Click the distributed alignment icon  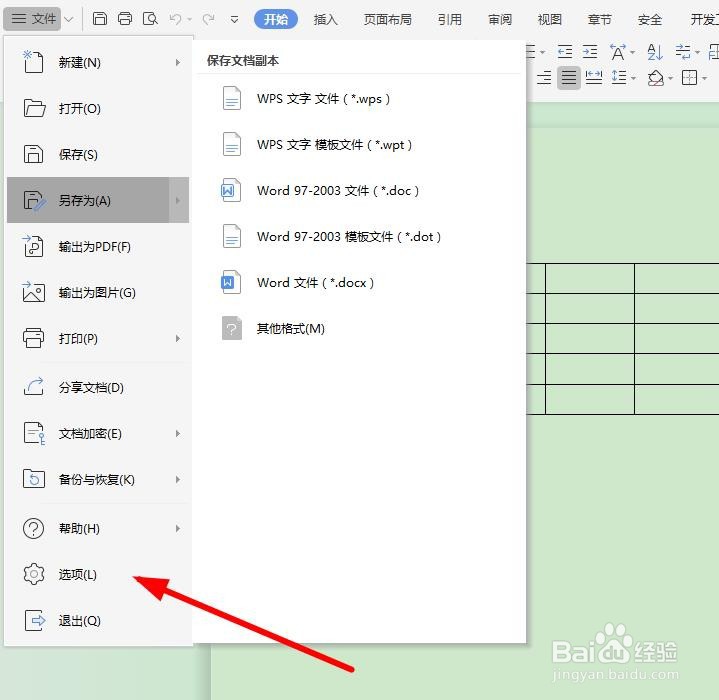[x=594, y=78]
